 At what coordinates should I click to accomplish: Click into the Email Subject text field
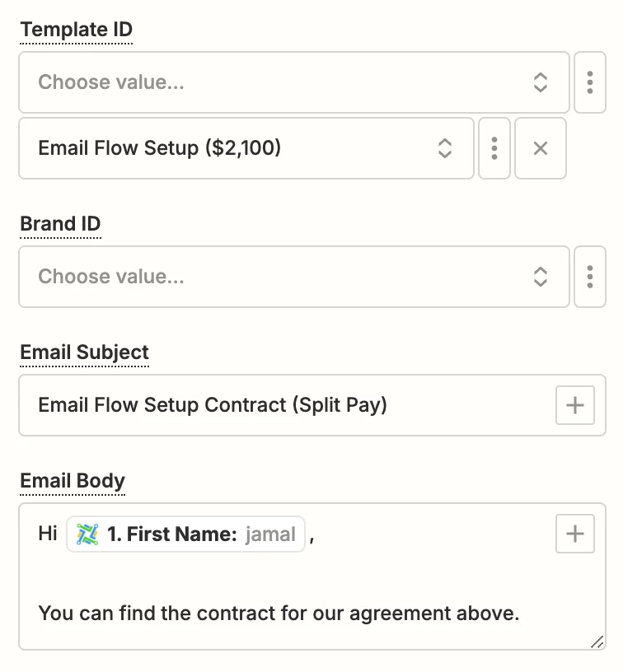(x=288, y=405)
